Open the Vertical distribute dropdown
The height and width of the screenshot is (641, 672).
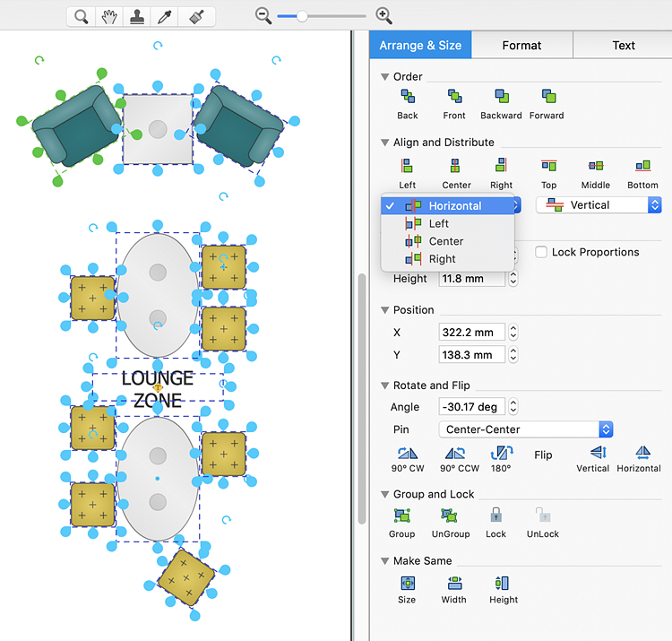coord(598,205)
